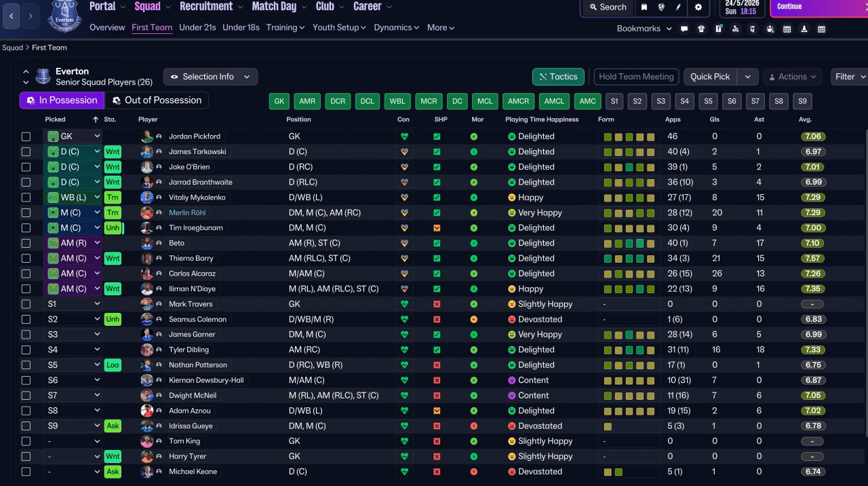Image resolution: width=868 pixels, height=486 pixels.
Task: Switch to the Under 21s tab
Action: [x=197, y=28]
